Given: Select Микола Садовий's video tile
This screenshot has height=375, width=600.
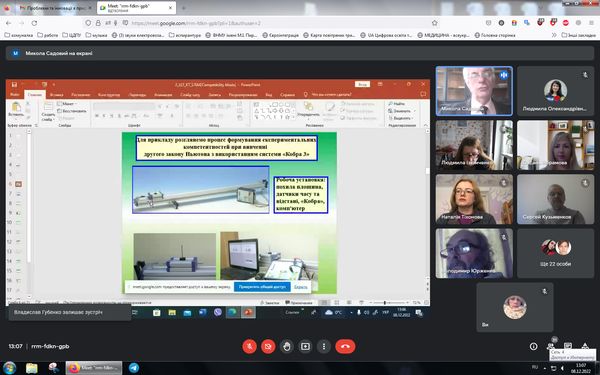Looking at the screenshot, I should click(474, 91).
